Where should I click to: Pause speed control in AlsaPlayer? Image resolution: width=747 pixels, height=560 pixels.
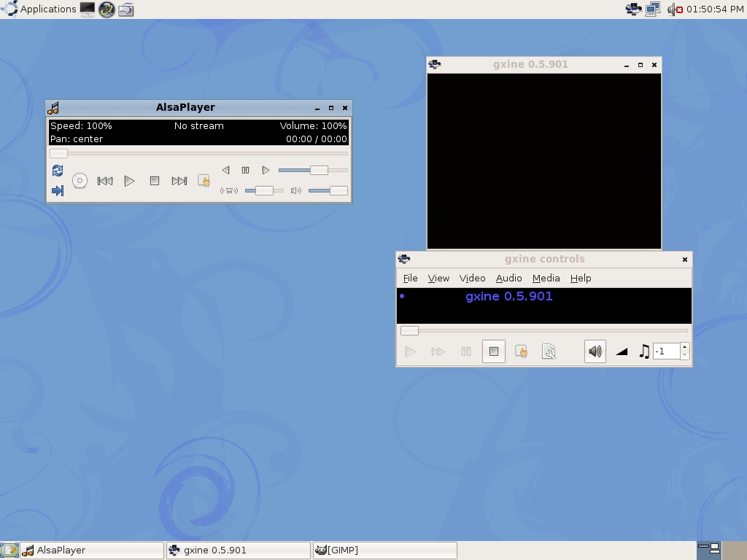pos(245,170)
